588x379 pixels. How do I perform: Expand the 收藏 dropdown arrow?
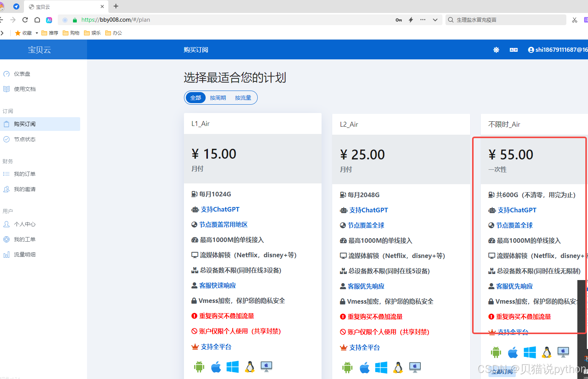click(x=37, y=33)
